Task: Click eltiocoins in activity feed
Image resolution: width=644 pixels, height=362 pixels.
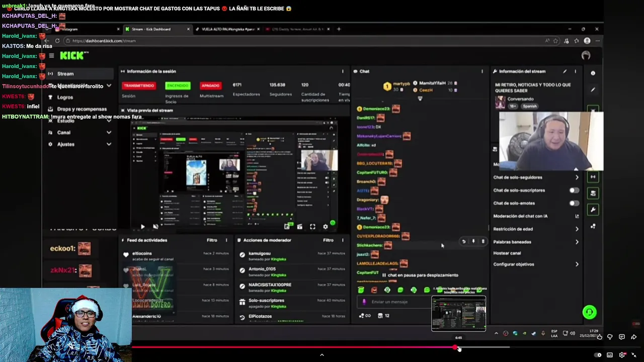Action: [x=142, y=253]
